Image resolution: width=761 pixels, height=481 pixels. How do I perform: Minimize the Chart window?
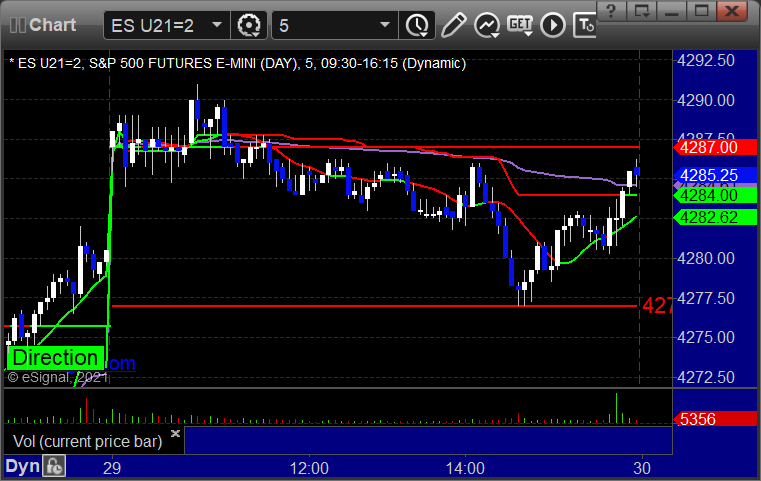(671, 11)
